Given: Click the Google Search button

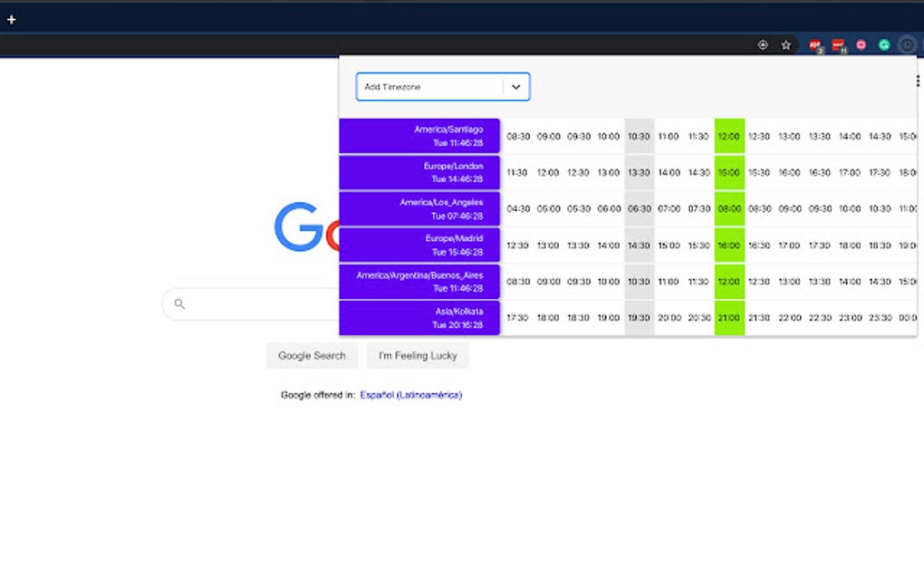Looking at the screenshot, I should click(x=311, y=355).
